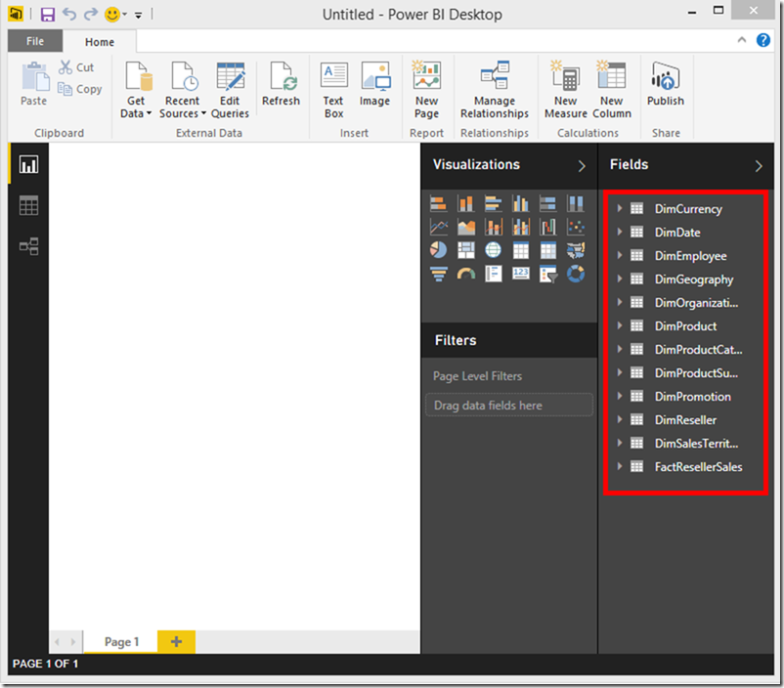Select the scatter chart visualization

point(576,227)
